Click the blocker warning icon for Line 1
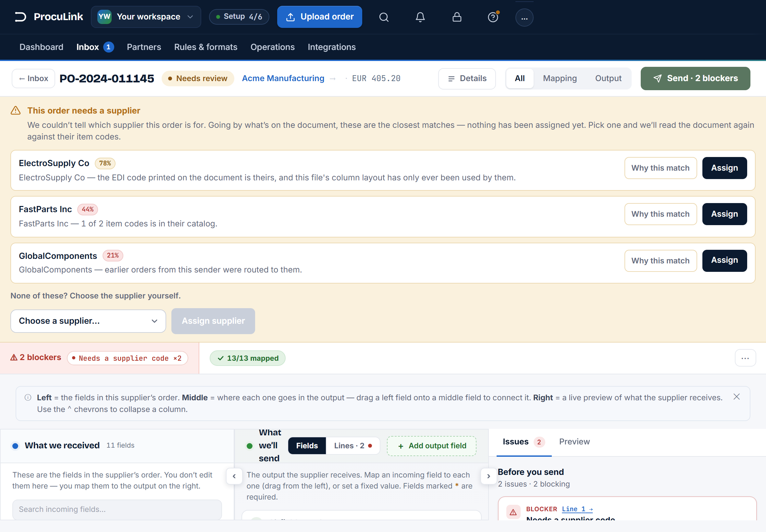766x532 pixels. [x=513, y=512]
